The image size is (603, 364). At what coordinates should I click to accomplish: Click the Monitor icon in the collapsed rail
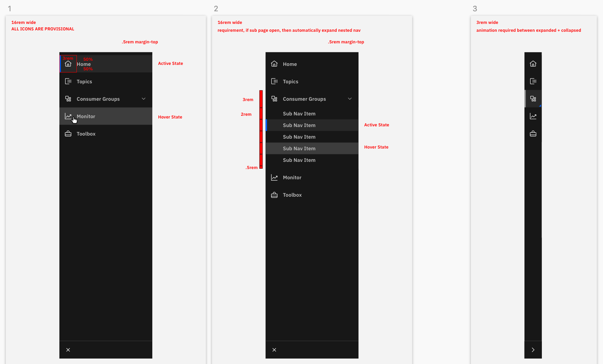pos(533,116)
